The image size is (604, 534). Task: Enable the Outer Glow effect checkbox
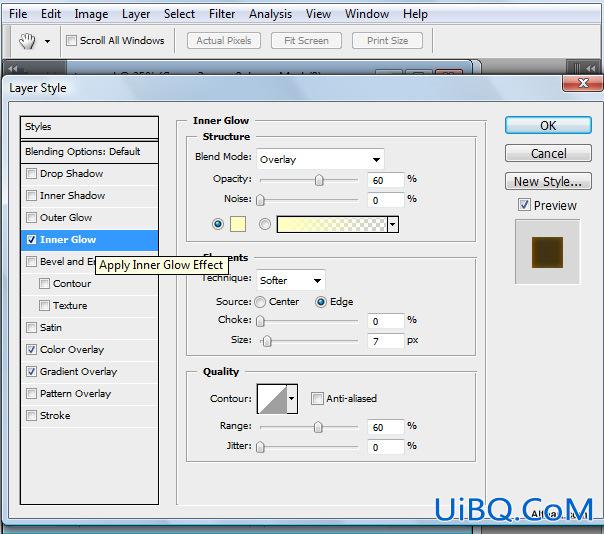(31, 217)
